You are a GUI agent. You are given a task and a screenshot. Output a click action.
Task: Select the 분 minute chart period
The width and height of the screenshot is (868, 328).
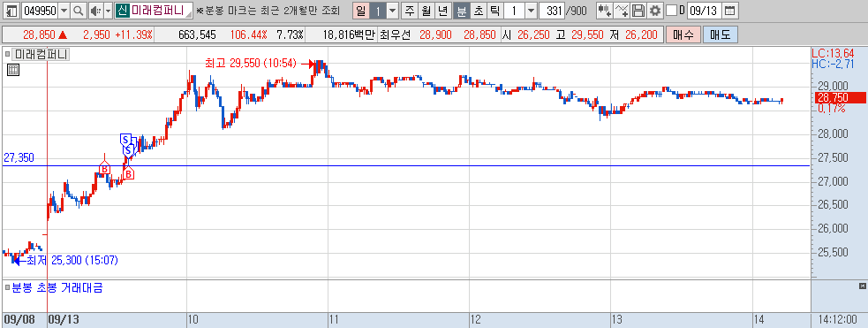(461, 11)
